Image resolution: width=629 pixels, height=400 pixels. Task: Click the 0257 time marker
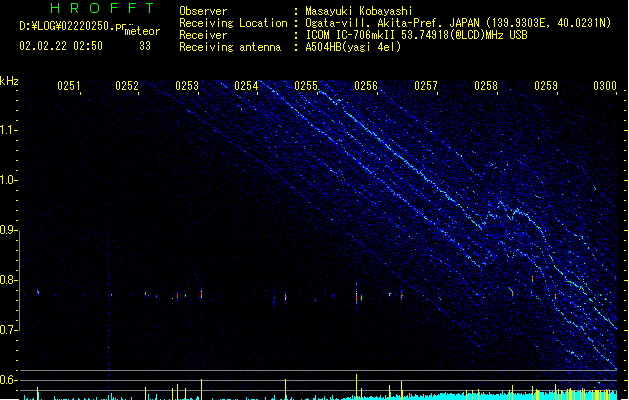click(x=426, y=86)
